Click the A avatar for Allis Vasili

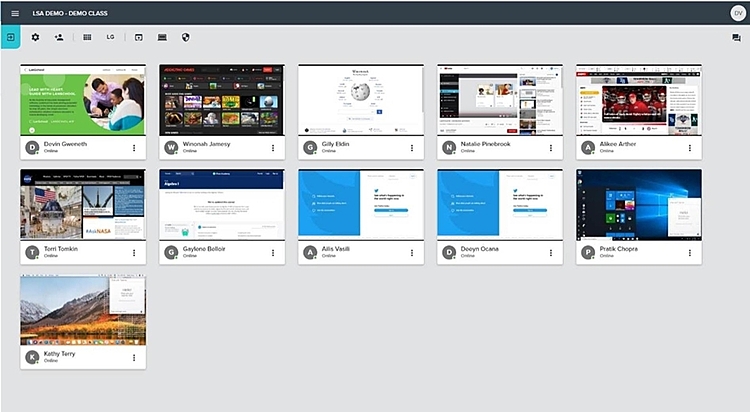[310, 252]
